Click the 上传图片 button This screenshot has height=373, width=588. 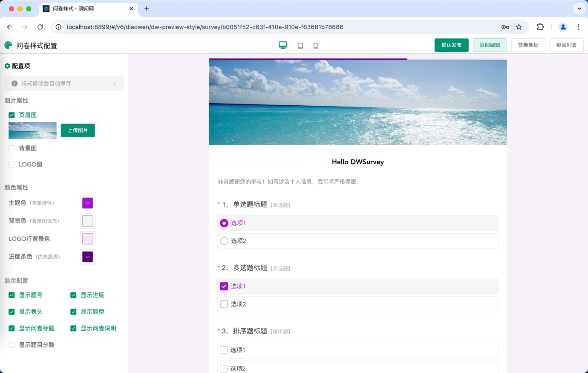78,130
